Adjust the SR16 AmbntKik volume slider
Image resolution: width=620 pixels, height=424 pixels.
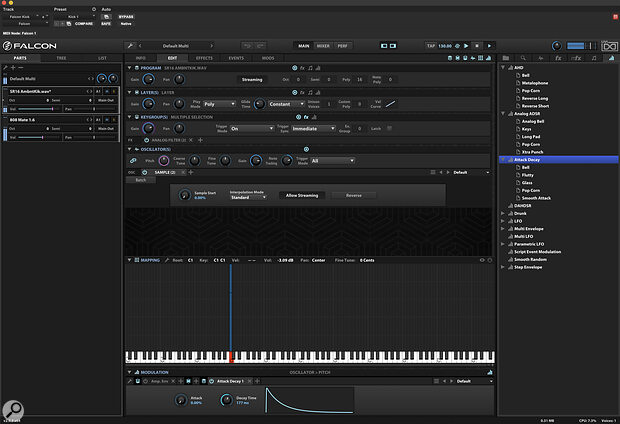39,109
